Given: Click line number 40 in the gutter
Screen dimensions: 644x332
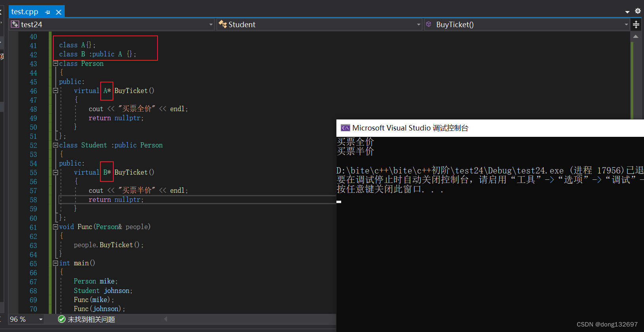Looking at the screenshot, I should (x=33, y=37).
